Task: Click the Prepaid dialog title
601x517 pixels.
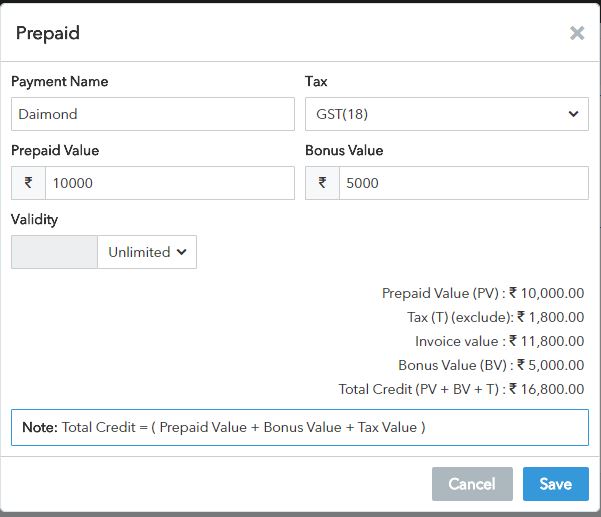Action: click(48, 33)
